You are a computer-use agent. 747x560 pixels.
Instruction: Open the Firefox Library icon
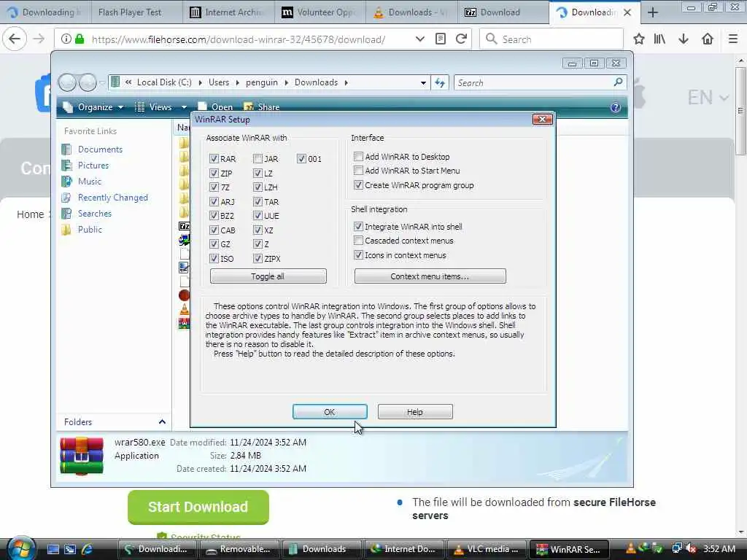(x=659, y=39)
